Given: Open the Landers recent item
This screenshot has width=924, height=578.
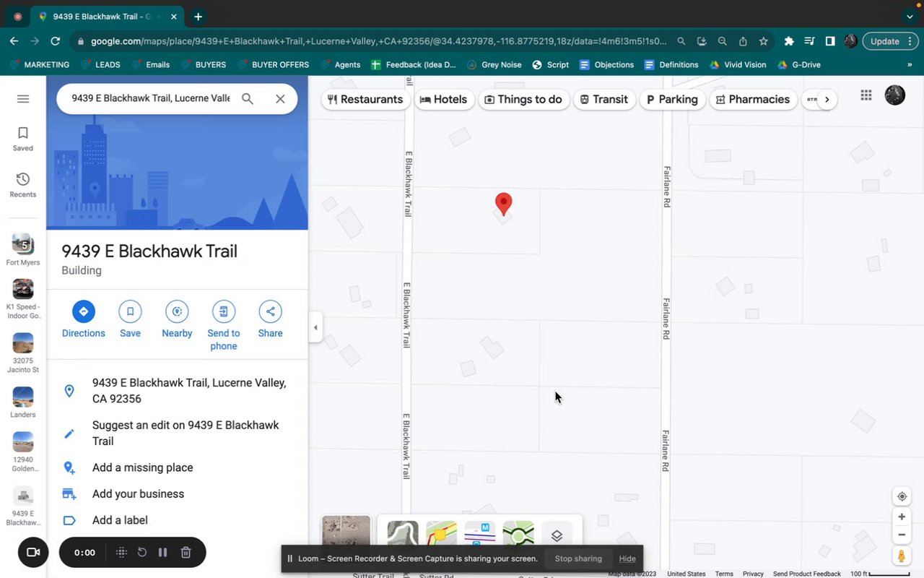Looking at the screenshot, I should click(23, 403).
